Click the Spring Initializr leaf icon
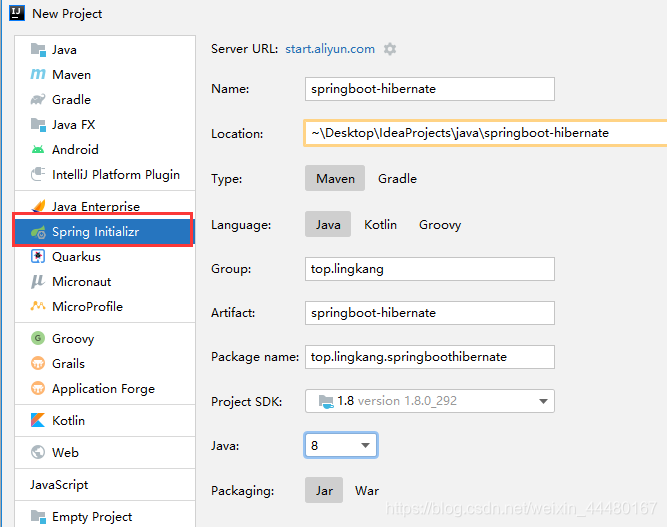This screenshot has height=527, width=667. point(38,232)
